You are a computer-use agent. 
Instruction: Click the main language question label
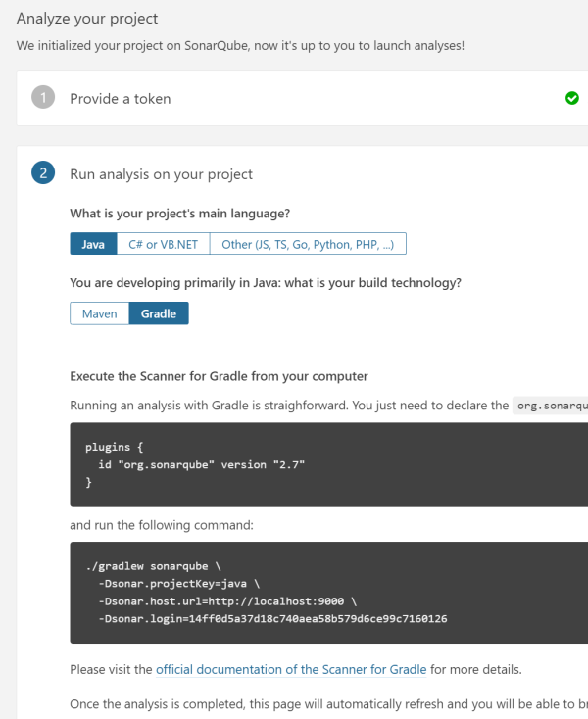tap(179, 214)
